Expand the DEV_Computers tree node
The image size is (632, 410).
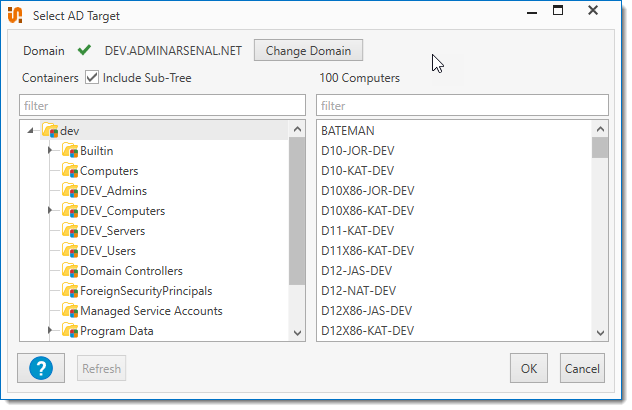[x=50, y=211]
